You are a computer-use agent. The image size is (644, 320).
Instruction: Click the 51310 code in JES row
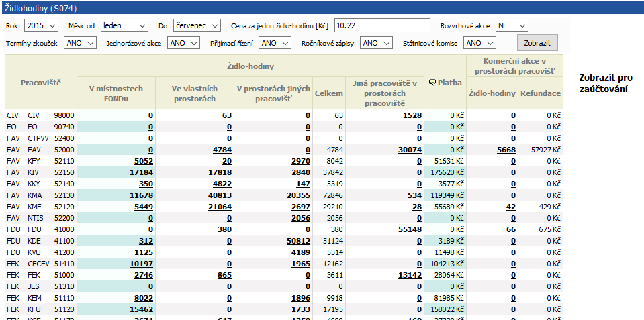(64, 286)
